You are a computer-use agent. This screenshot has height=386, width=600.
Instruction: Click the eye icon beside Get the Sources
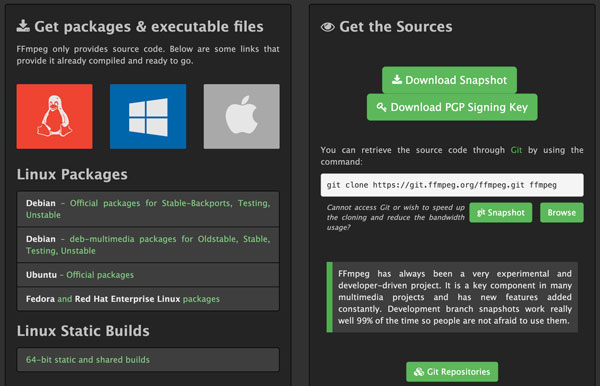pos(328,27)
